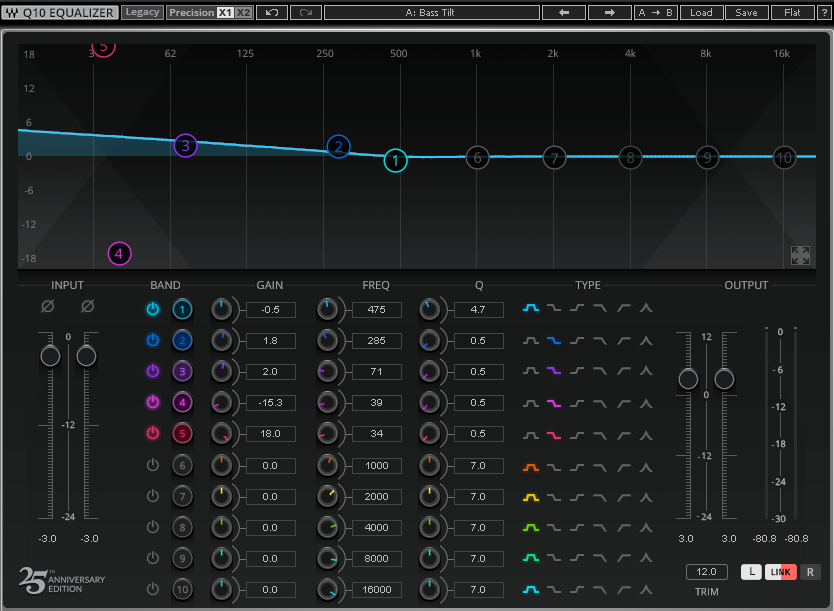Image resolution: width=834 pixels, height=611 pixels.
Task: Click band 6 Q knob
Action: click(x=429, y=465)
